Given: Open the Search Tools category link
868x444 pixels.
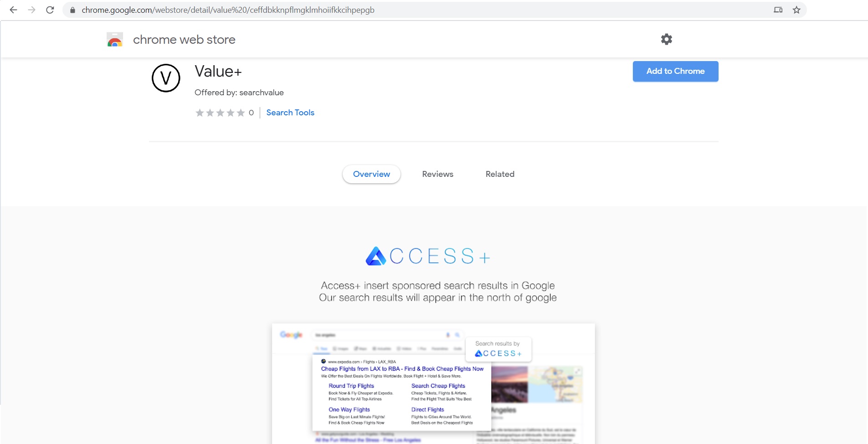Looking at the screenshot, I should (290, 113).
